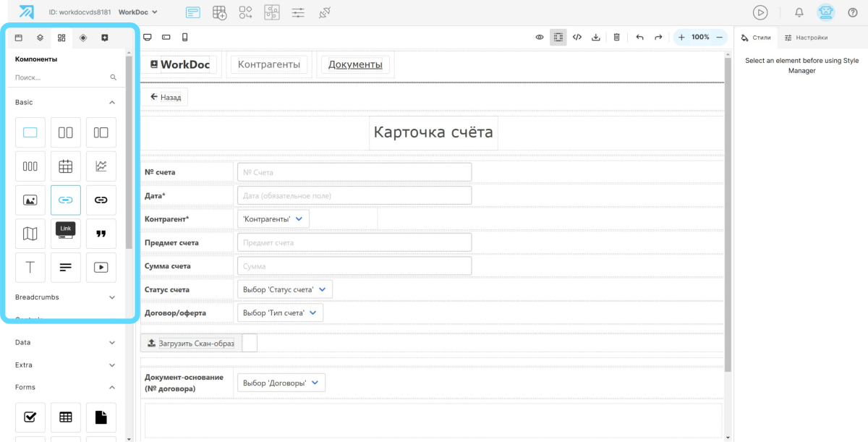Click the Контрагенты navigation link
Image resolution: width=868 pixels, height=442 pixels.
tap(269, 64)
